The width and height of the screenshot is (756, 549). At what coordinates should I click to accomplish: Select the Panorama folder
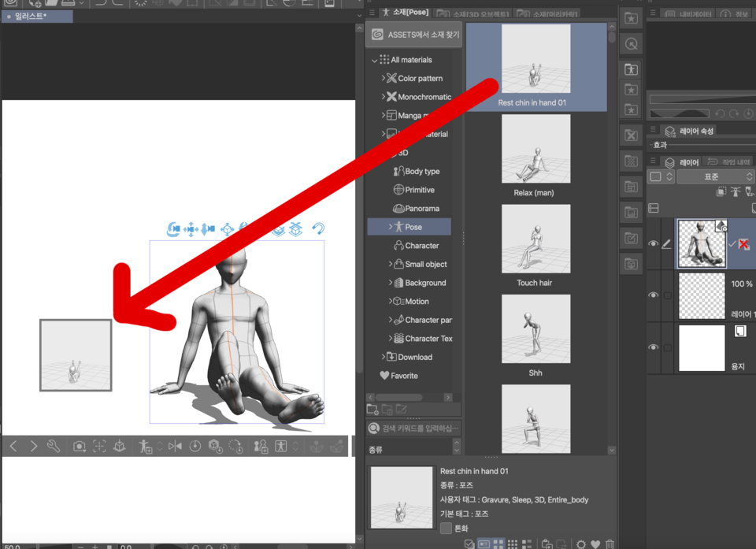[x=416, y=209]
